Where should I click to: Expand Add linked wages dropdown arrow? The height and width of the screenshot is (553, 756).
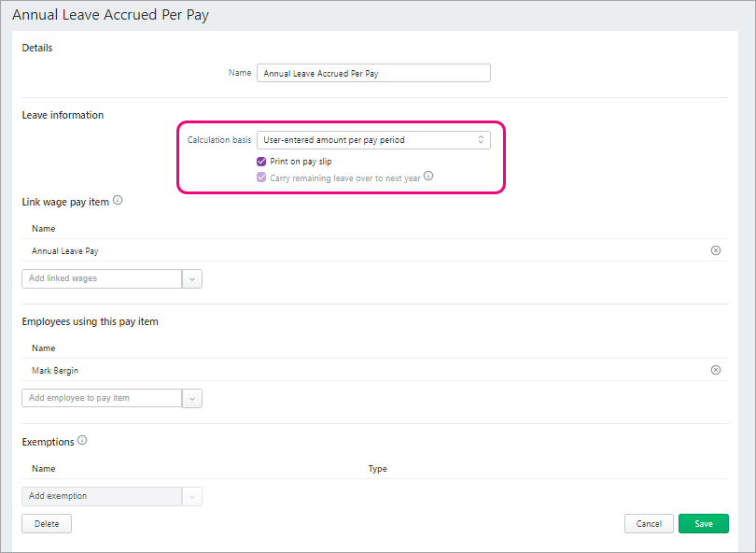pyautogui.click(x=191, y=278)
